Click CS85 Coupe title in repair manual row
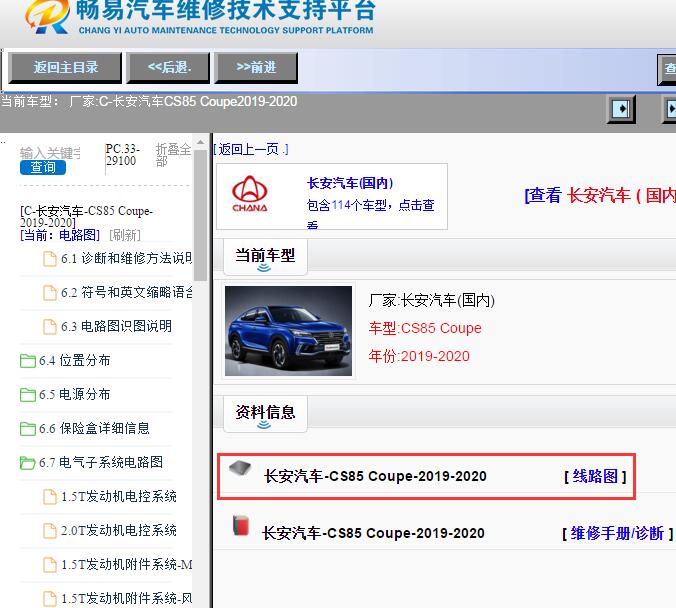 pos(373,533)
